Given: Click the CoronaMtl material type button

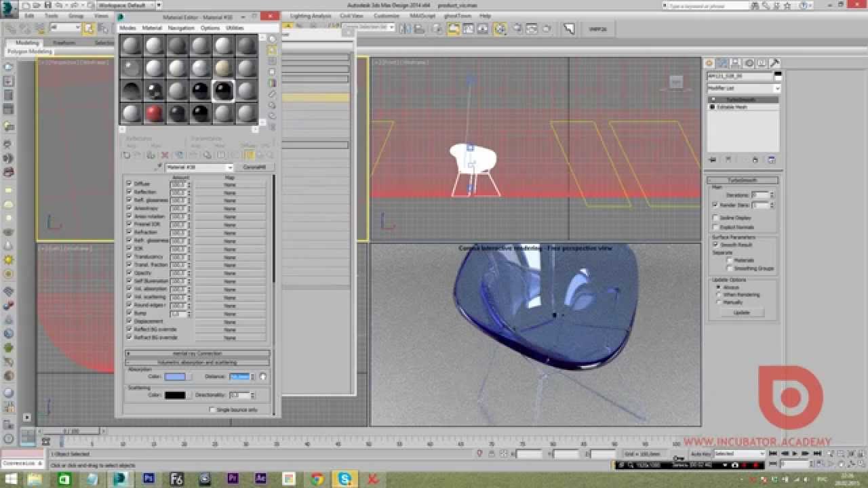Looking at the screenshot, I should (256, 167).
